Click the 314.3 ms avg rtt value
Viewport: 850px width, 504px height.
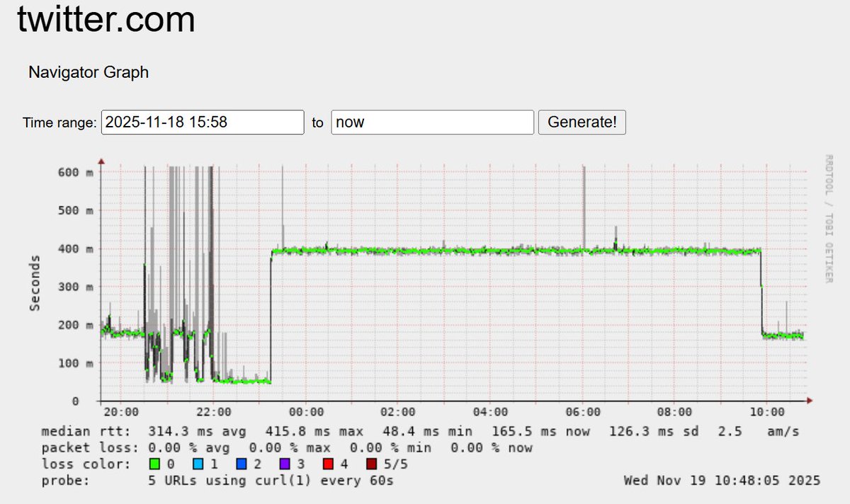tap(198, 431)
